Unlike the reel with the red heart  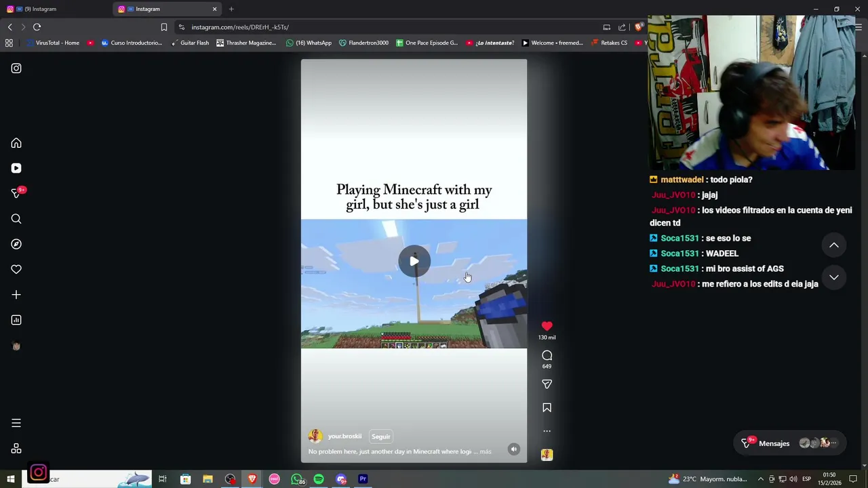tap(547, 326)
